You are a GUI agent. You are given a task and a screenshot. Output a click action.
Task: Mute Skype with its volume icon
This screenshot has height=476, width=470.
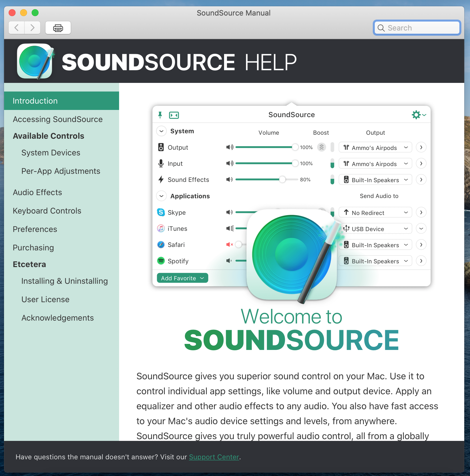point(229,212)
